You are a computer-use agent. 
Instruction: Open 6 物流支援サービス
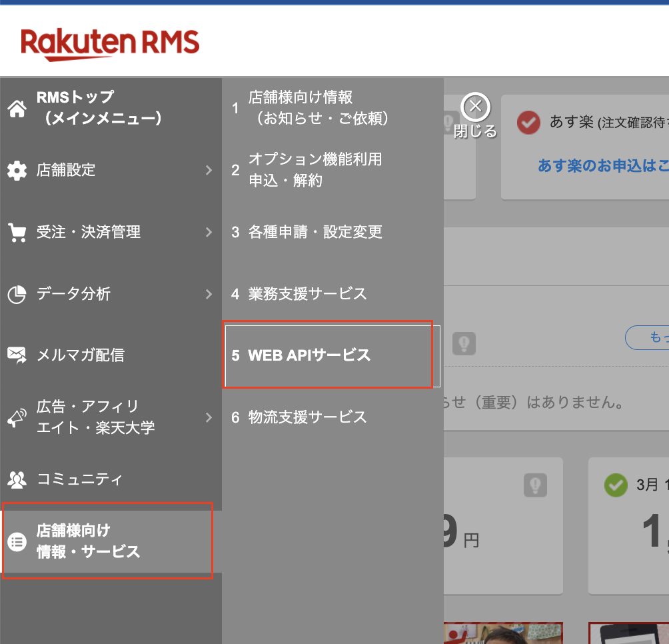[x=333, y=417]
